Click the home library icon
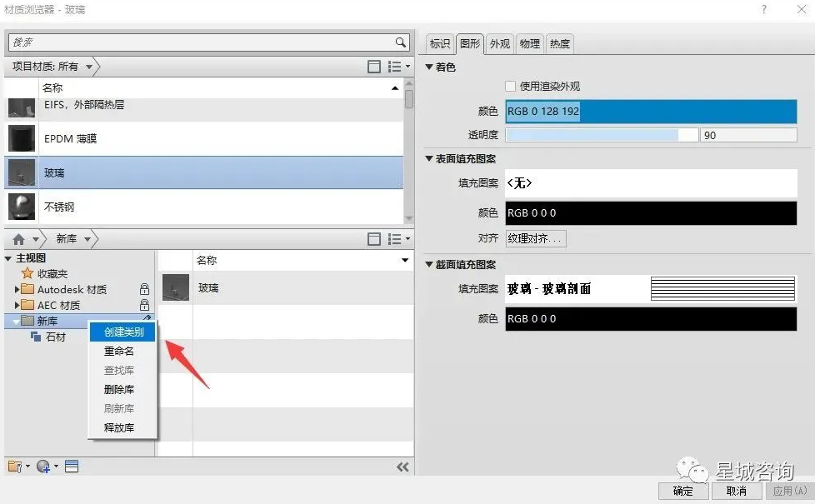 point(18,239)
